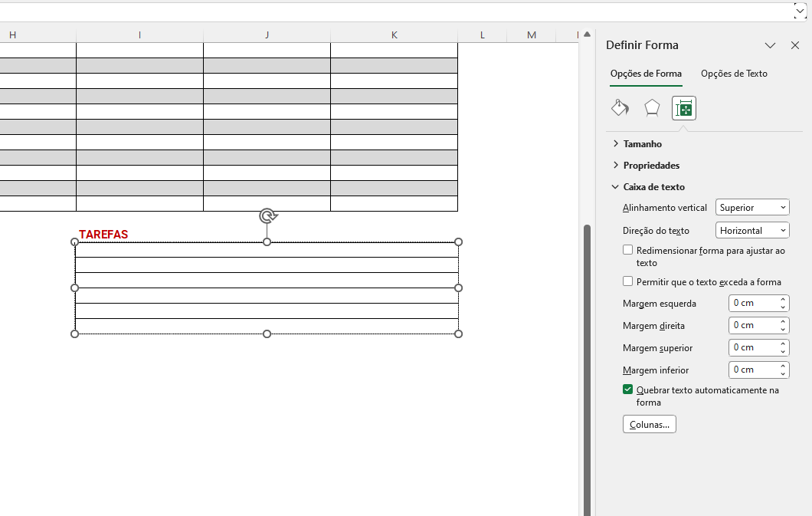Enable Redimensionar forma para ajustar ao texto
Viewport: 812px width, 516px height.
click(x=628, y=251)
